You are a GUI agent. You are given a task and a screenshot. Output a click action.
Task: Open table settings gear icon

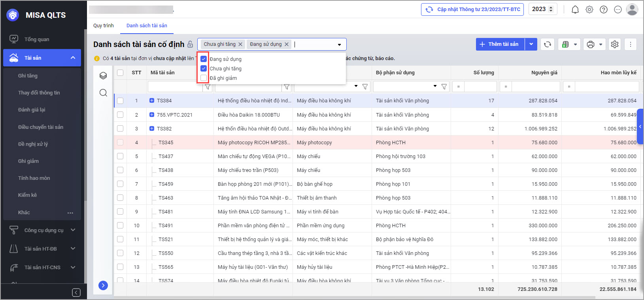pyautogui.click(x=614, y=44)
